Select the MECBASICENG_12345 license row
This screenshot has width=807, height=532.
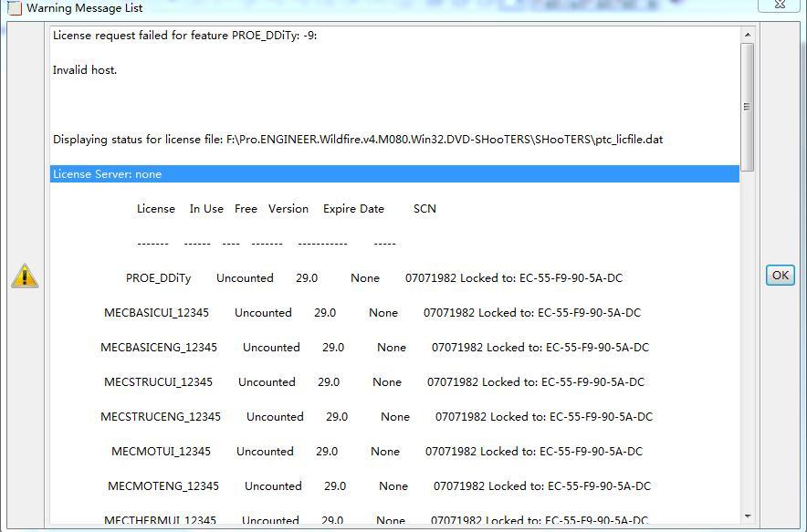(x=394, y=348)
